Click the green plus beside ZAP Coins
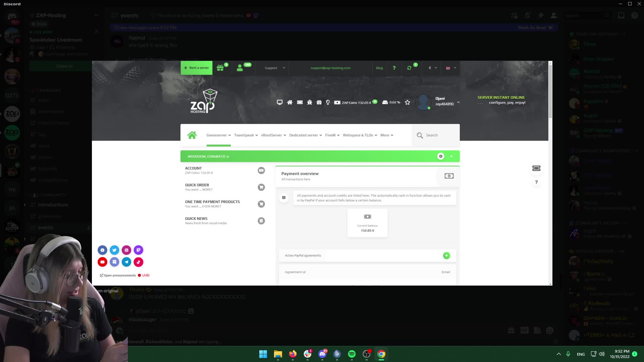 click(x=375, y=102)
